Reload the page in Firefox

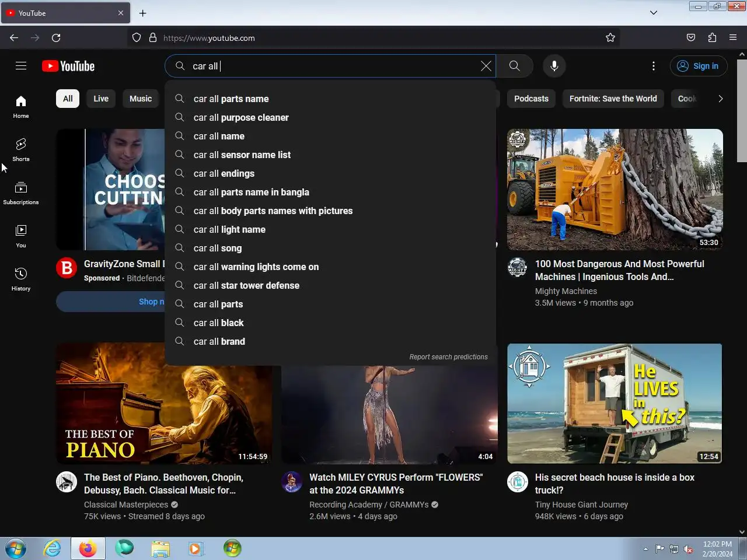click(x=56, y=38)
